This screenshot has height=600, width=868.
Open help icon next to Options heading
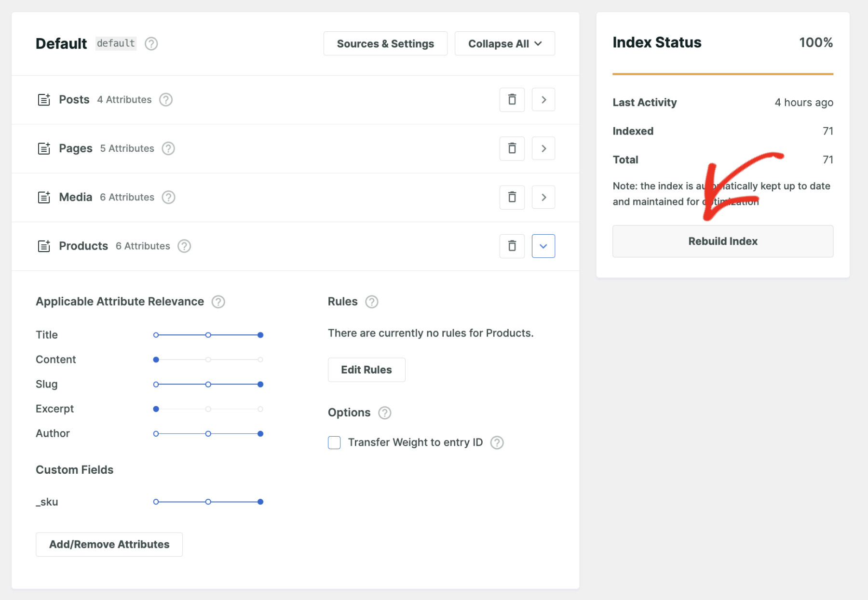(385, 413)
